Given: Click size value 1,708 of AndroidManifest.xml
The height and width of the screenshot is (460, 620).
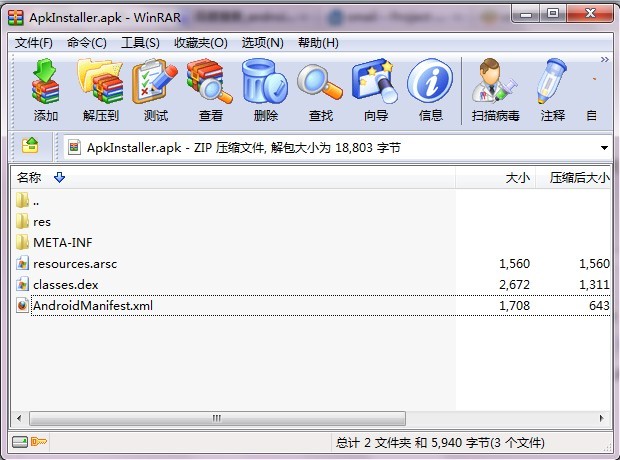Looking at the screenshot, I should (x=514, y=305).
